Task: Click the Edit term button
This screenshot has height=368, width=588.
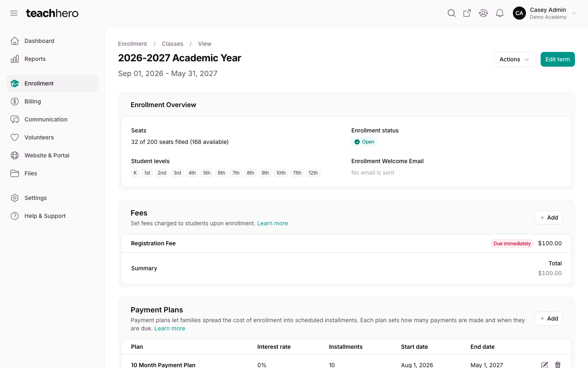Action: click(x=557, y=59)
